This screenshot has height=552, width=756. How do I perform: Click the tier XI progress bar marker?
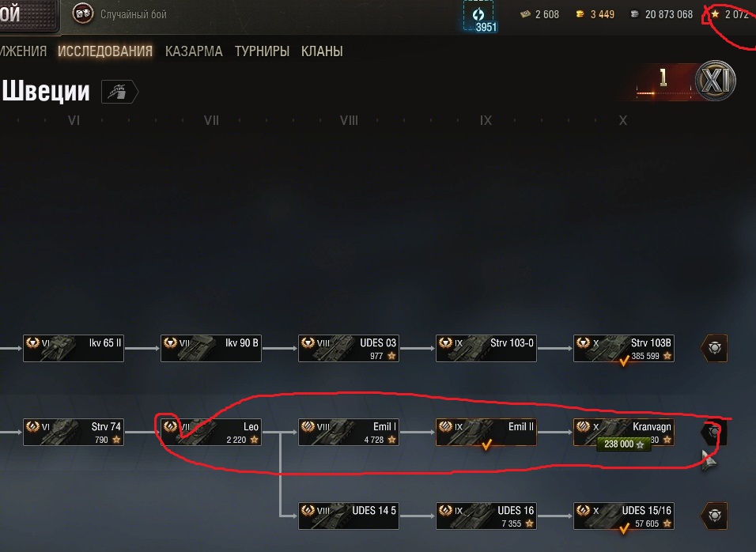coord(664,82)
